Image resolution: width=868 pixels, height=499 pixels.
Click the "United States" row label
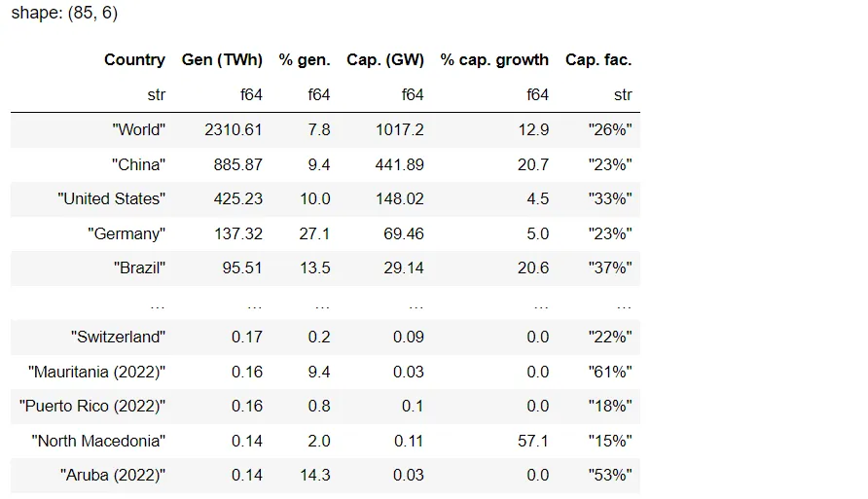pos(111,199)
